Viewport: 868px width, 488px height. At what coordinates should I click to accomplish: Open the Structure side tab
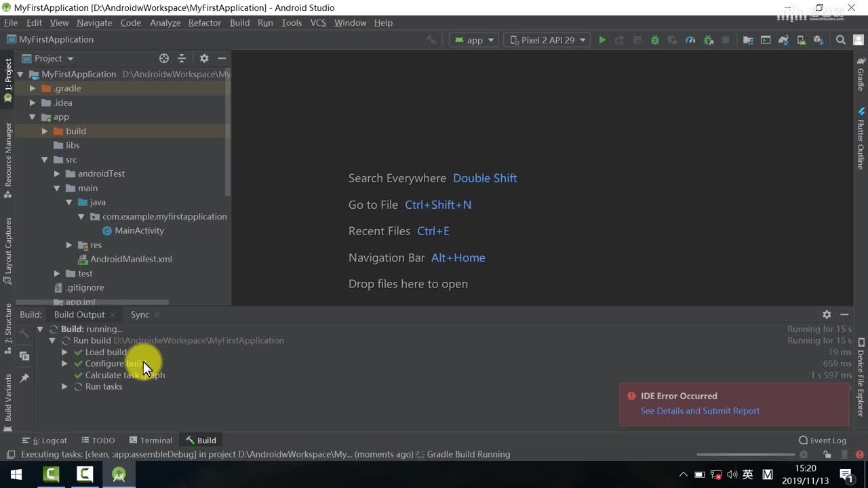pos(8,328)
